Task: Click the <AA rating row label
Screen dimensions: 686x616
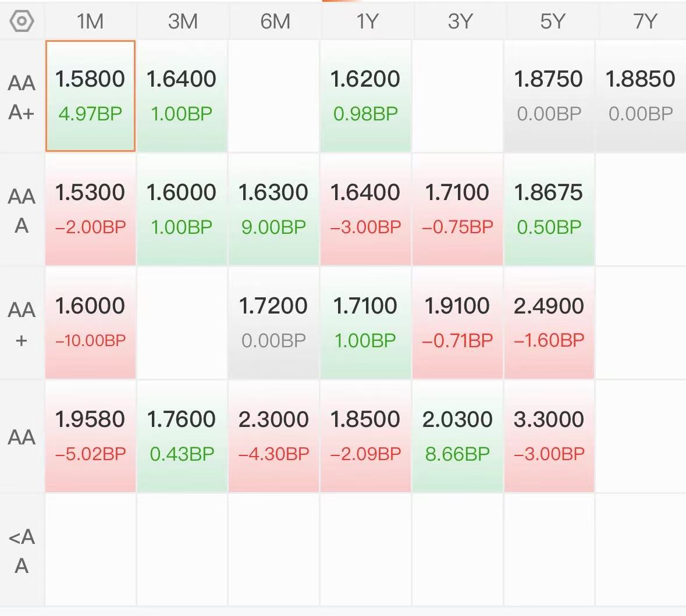Action: [22, 550]
